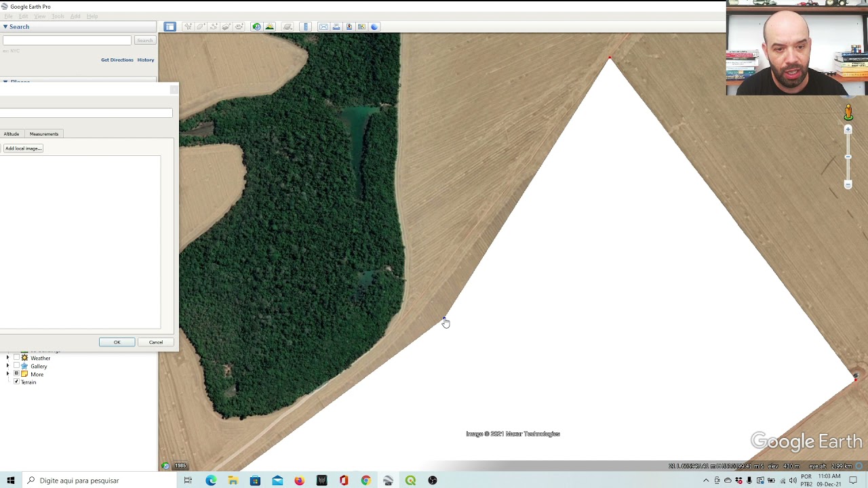Select the Add Placemark tool
The height and width of the screenshot is (488, 868).
point(188,26)
